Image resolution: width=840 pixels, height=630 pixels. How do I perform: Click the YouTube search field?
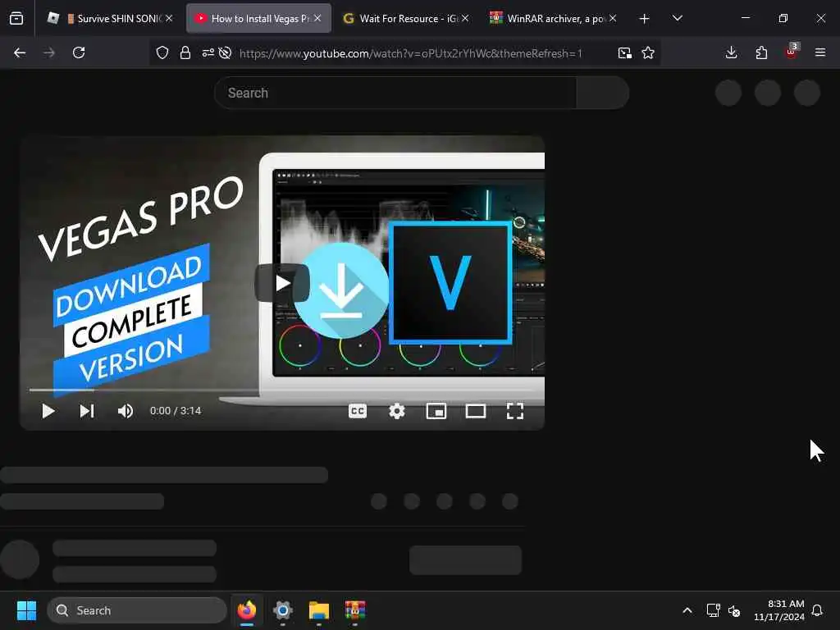click(395, 93)
